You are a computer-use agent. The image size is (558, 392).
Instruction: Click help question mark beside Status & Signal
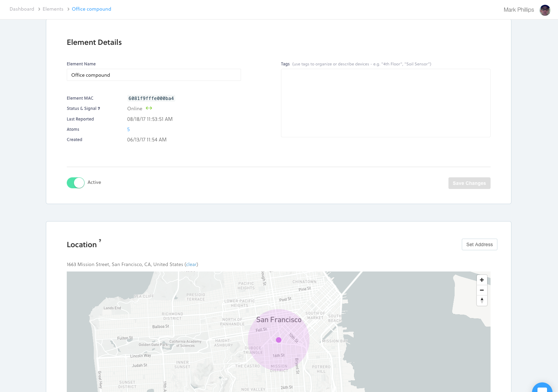99,109
